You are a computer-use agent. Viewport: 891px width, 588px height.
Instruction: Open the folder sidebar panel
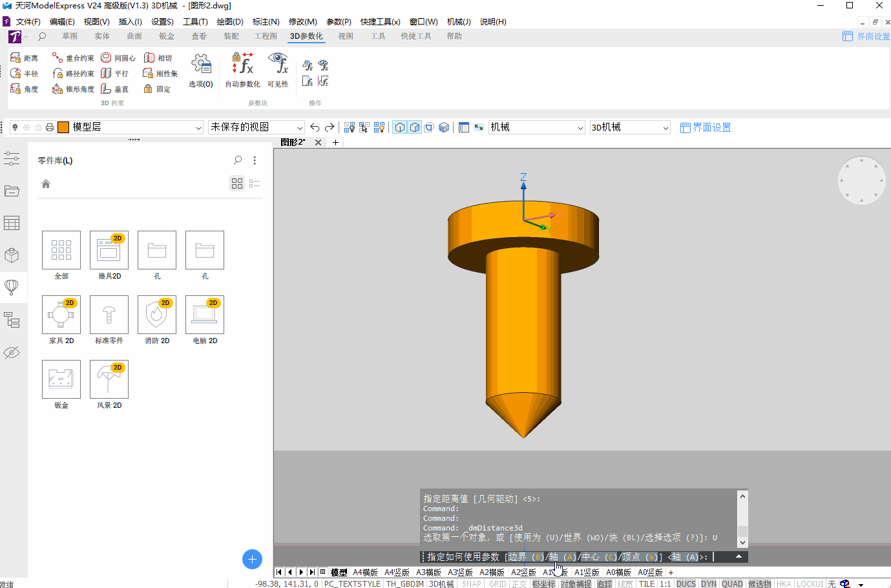(12, 191)
